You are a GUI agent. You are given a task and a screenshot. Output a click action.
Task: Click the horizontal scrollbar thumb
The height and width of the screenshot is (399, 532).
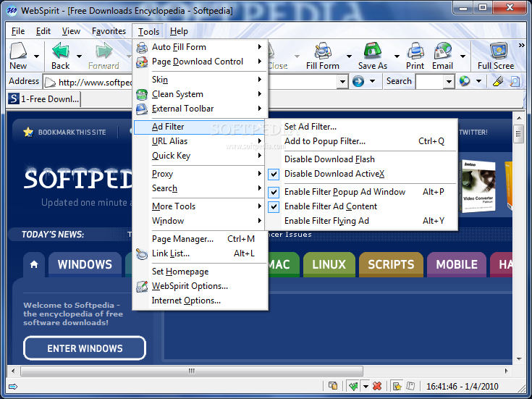192,371
